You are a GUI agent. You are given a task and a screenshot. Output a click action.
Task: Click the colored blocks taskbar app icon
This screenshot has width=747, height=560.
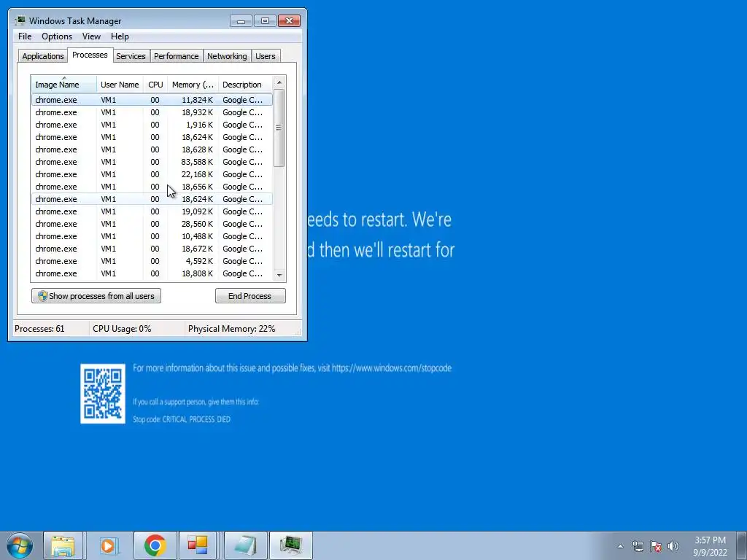click(x=198, y=545)
